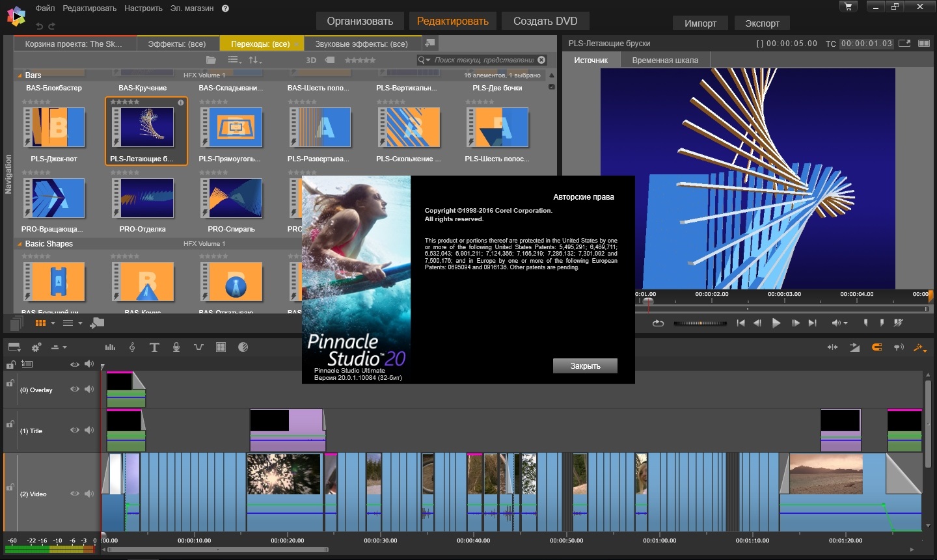Image resolution: width=937 pixels, height=560 pixels.
Task: Open the Настроить menu
Action: coord(143,8)
